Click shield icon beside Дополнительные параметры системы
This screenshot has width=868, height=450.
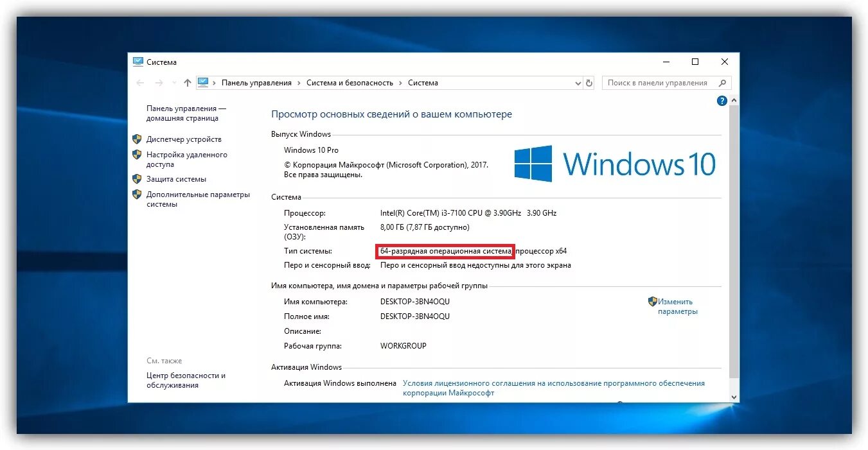click(x=137, y=195)
